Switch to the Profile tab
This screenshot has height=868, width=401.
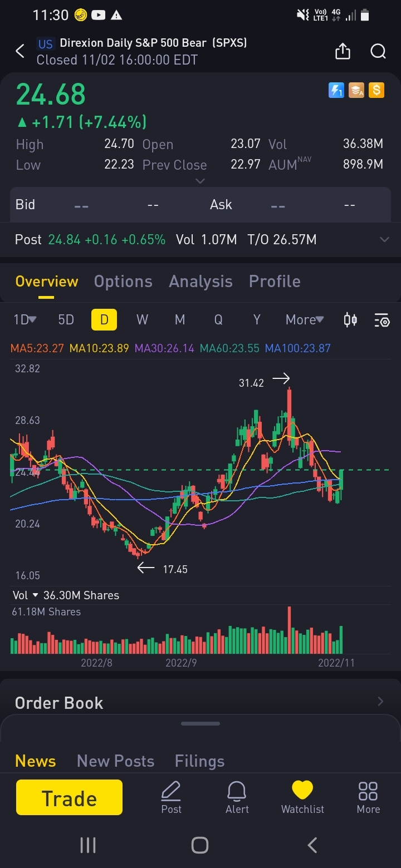pos(275,282)
